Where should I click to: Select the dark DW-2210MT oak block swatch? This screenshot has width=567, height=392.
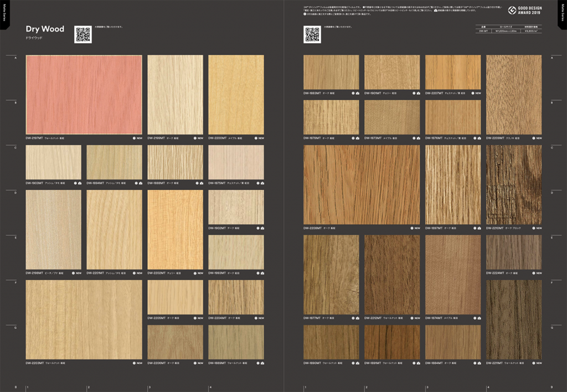click(514, 185)
